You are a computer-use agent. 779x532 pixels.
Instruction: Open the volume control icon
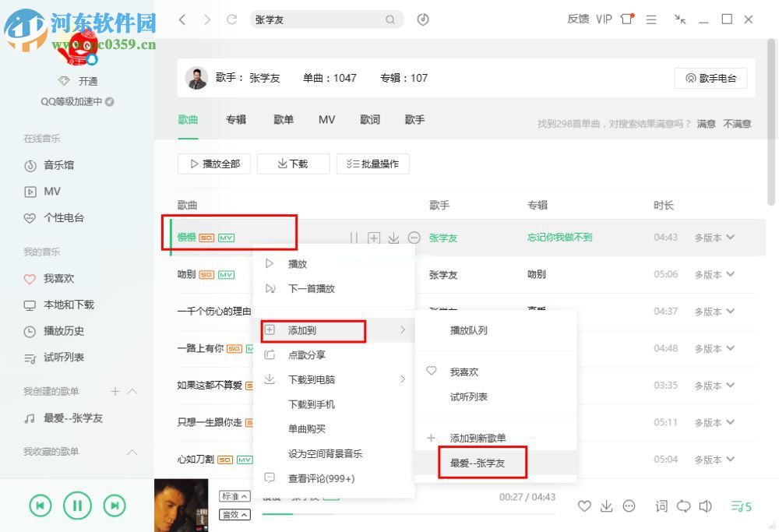(707, 506)
